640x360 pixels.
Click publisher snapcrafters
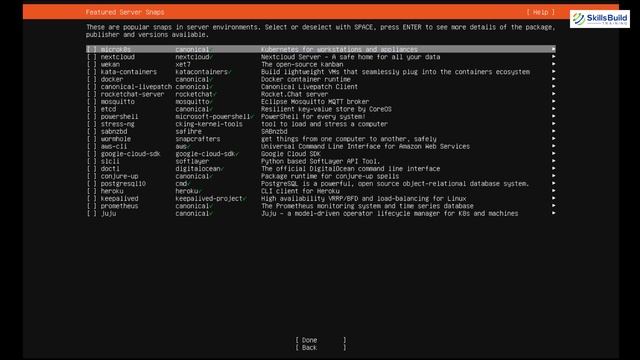198,139
